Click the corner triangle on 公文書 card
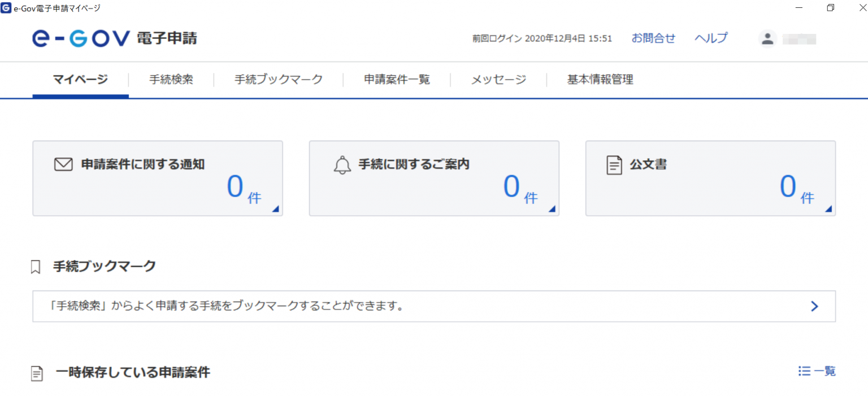 [828, 209]
